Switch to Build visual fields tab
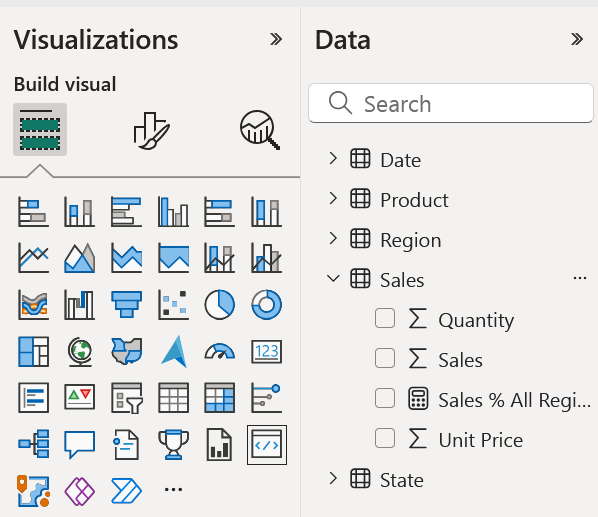Viewport: 598px width, 517px height. 40,129
